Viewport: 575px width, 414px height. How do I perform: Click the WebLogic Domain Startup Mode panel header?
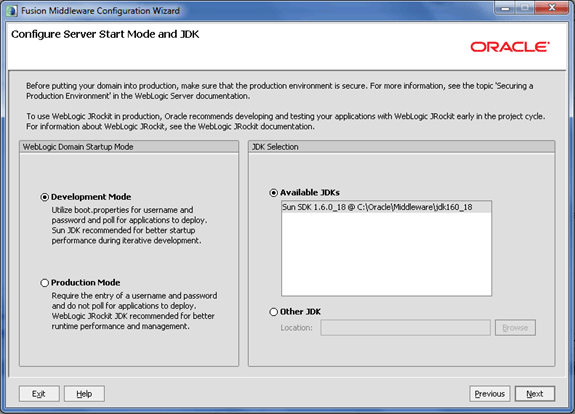coord(129,147)
